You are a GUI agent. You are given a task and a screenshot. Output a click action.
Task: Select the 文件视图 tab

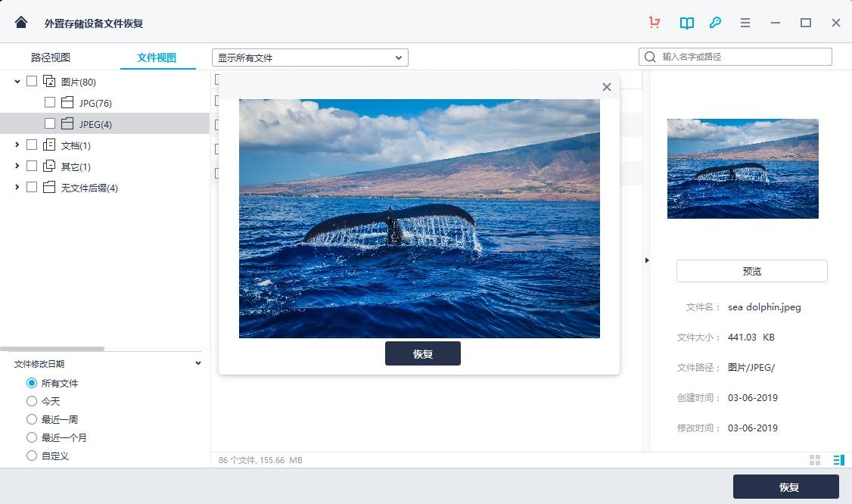click(157, 58)
